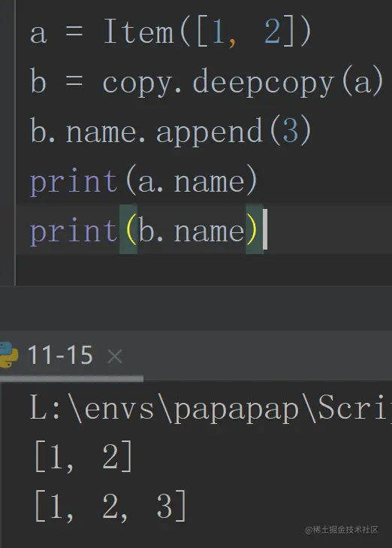Click the number 3 in append call
Image resolution: width=392 pixels, height=548 pixels.
290,132
